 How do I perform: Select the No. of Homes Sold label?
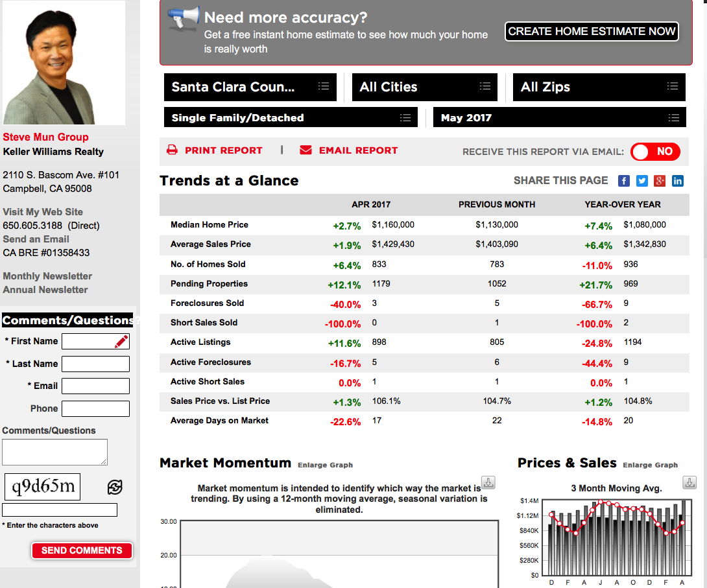point(208,264)
